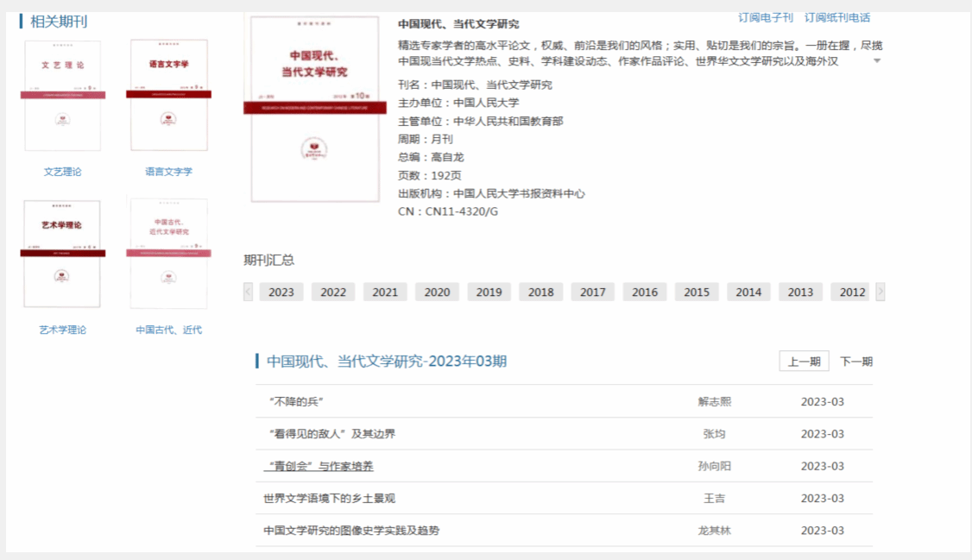Go to previous issue with 上一期
Image resolution: width=972 pixels, height=560 pixels.
[x=804, y=362]
